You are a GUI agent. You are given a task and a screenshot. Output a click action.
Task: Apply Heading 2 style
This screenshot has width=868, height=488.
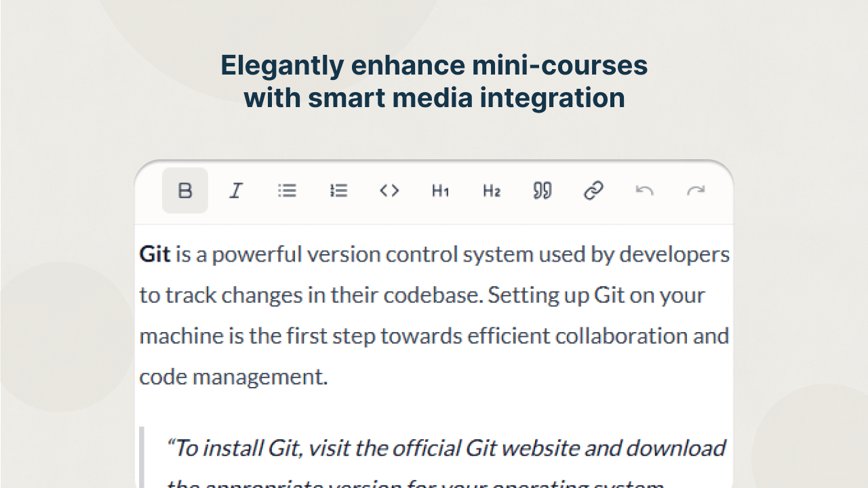[490, 190]
